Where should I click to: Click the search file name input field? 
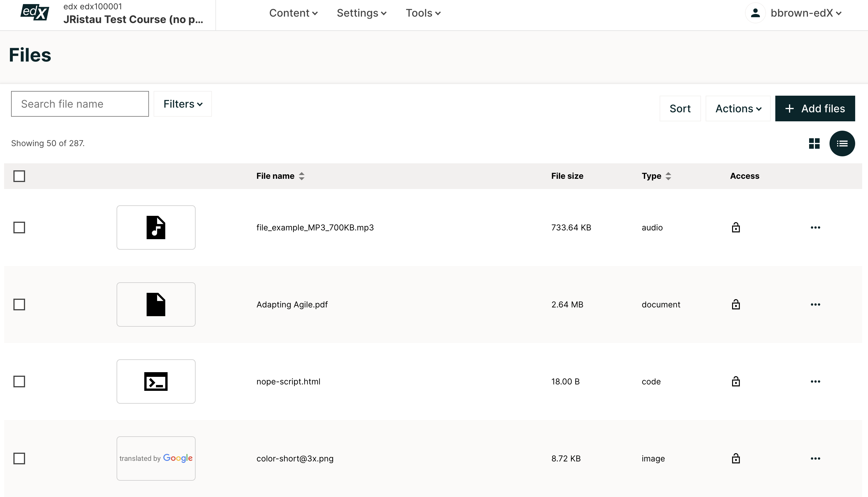click(x=80, y=104)
